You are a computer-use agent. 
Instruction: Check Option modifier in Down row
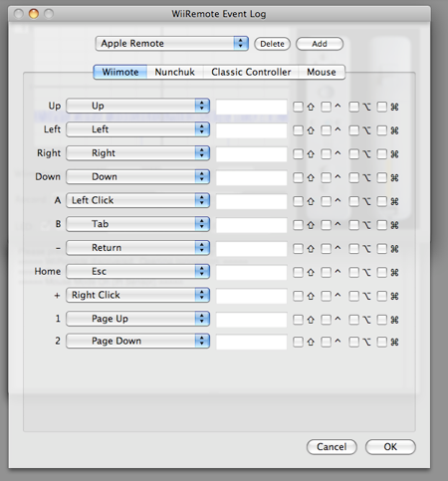354,177
